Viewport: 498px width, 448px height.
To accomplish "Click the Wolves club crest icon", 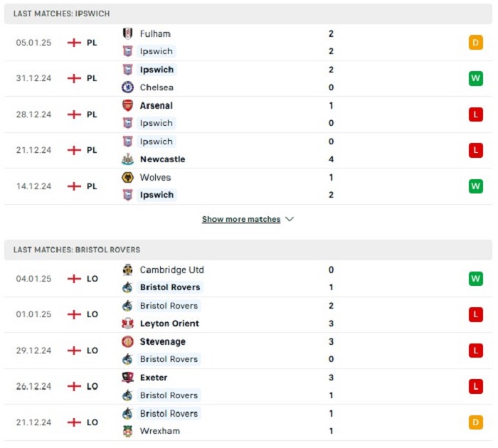I will 127,177.
